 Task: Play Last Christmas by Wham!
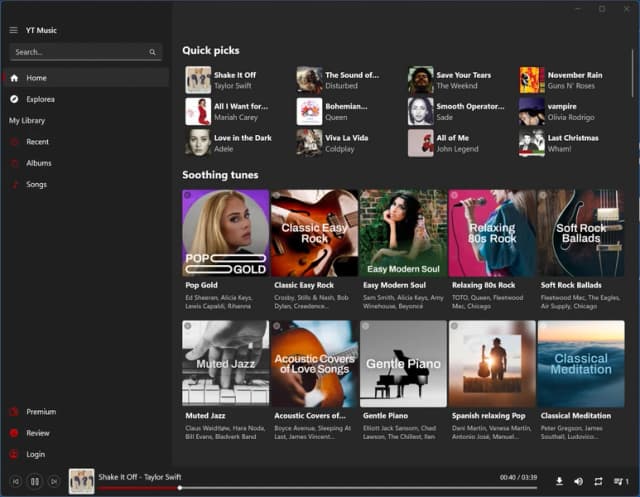[x=568, y=143]
